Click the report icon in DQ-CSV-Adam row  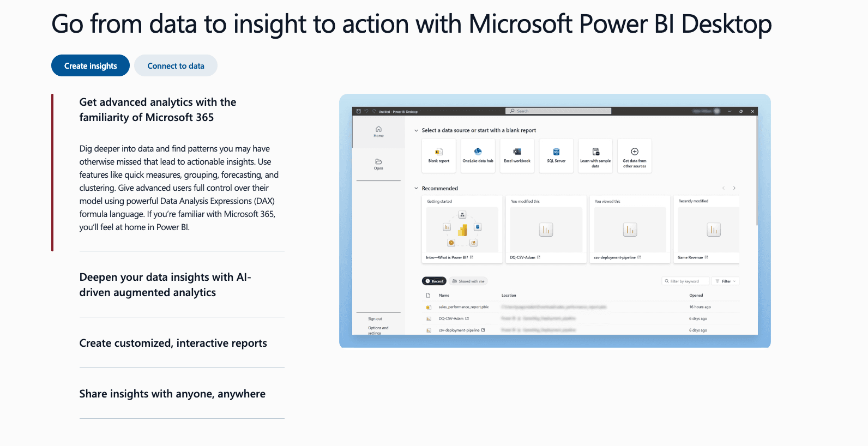[x=429, y=318]
